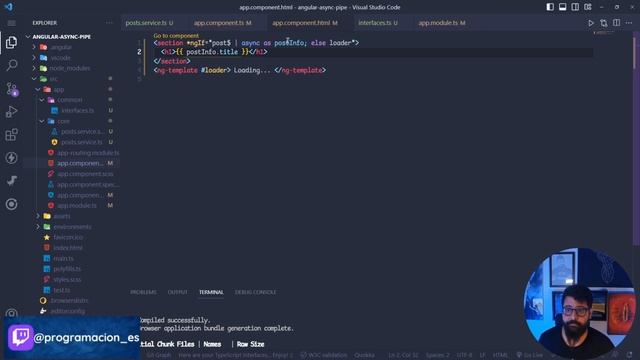Open Source Control view with badge

(x=11, y=89)
